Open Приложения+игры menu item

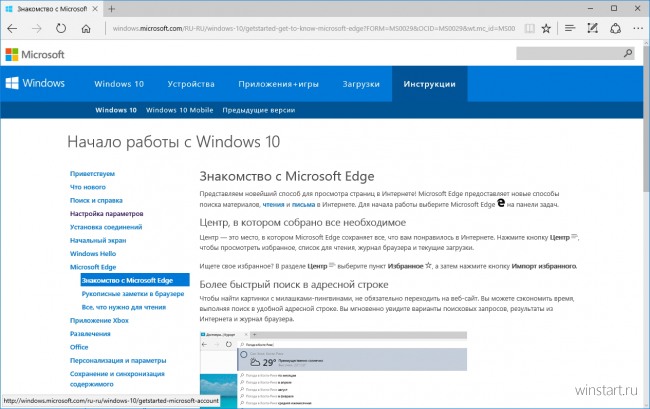tap(278, 84)
